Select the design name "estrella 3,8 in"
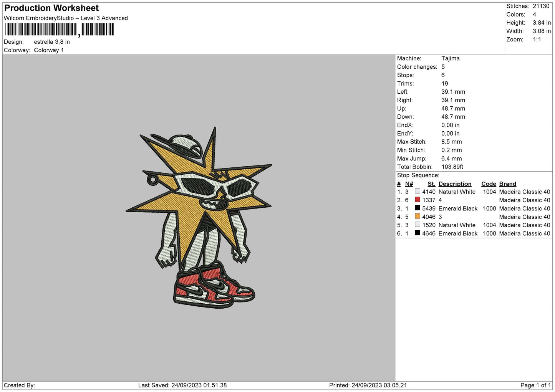Image resolution: width=555 pixels, height=392 pixels. click(x=52, y=42)
